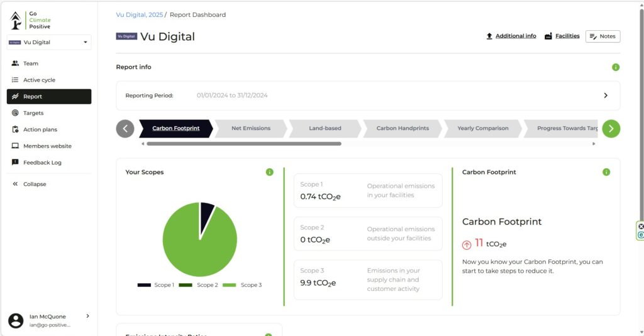The image size is (644, 336).
Task: Click the Scope 3 9.9 tCO2e card
Action: point(368,280)
